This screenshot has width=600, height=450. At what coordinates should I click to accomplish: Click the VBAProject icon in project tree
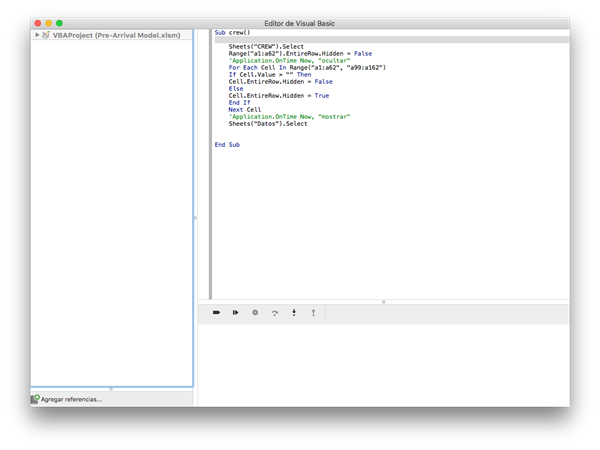point(46,34)
